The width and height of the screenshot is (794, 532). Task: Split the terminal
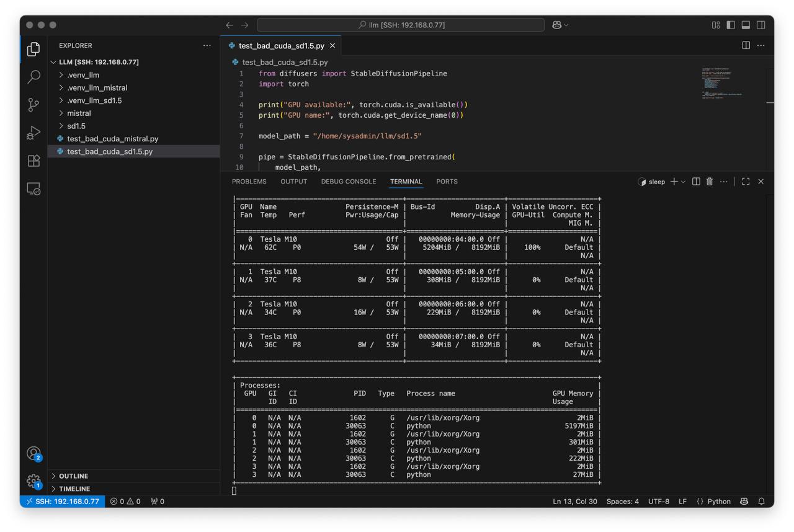[696, 182]
